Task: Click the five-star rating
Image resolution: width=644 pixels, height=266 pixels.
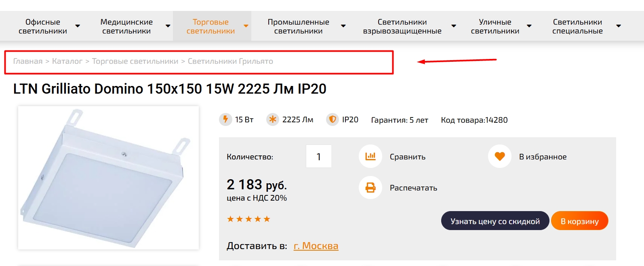Action: (248, 219)
